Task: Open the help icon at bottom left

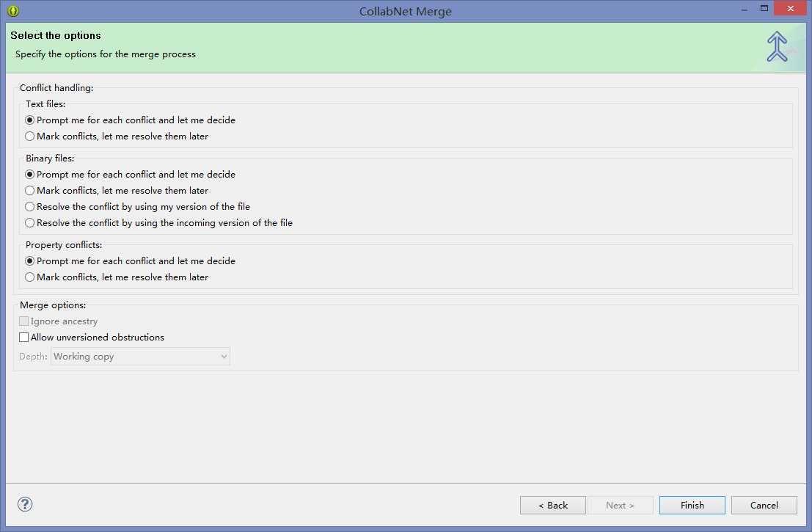Action: [25, 504]
